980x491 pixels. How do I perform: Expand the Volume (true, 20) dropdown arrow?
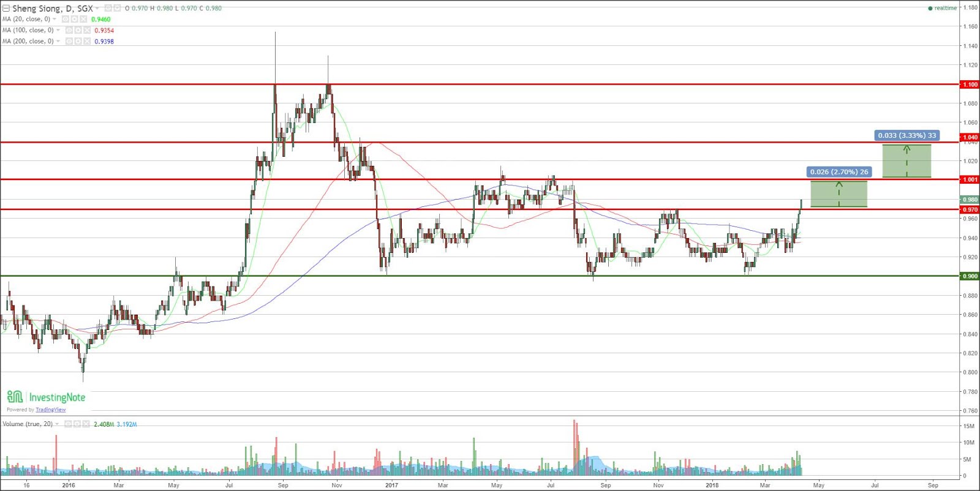click(x=58, y=424)
